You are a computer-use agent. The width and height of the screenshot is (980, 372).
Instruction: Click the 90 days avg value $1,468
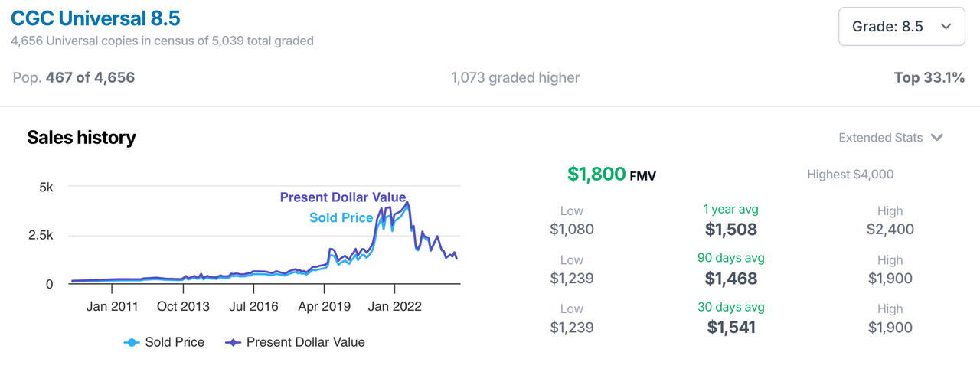730,278
